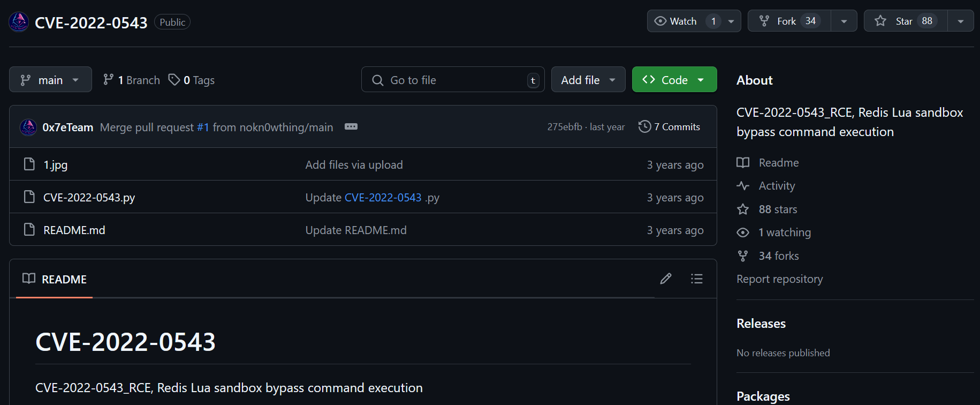The image size is (980, 405).
Task: Open the Releases heading link
Action: pyautogui.click(x=761, y=324)
